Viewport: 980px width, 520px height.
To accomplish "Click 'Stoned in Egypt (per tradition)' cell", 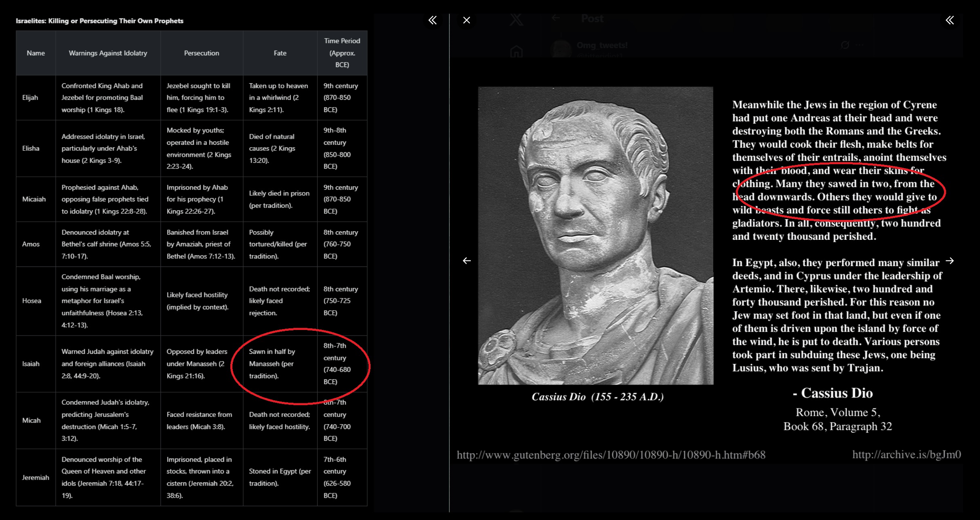I will pyautogui.click(x=280, y=478).
